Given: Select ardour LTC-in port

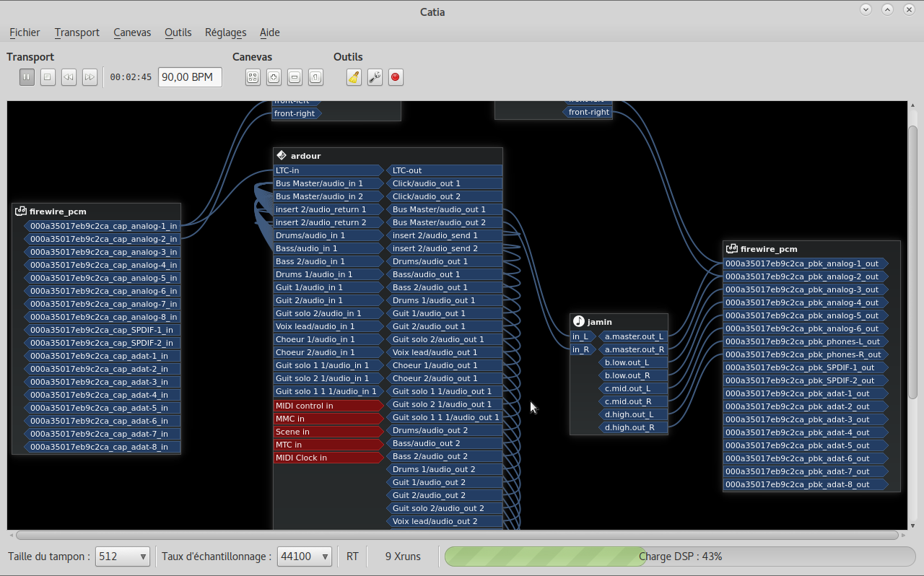Looking at the screenshot, I should [x=328, y=170].
